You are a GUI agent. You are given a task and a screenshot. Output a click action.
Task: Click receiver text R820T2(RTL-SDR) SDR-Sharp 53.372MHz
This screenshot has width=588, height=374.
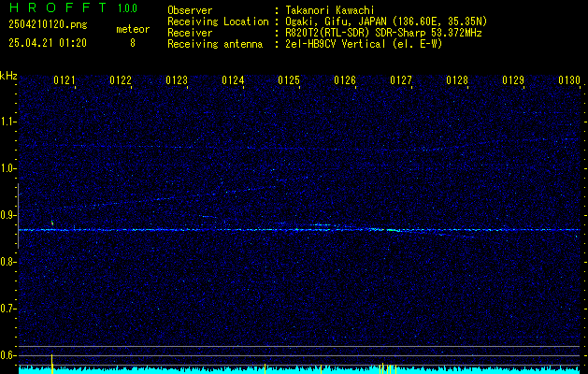pyautogui.click(x=383, y=33)
